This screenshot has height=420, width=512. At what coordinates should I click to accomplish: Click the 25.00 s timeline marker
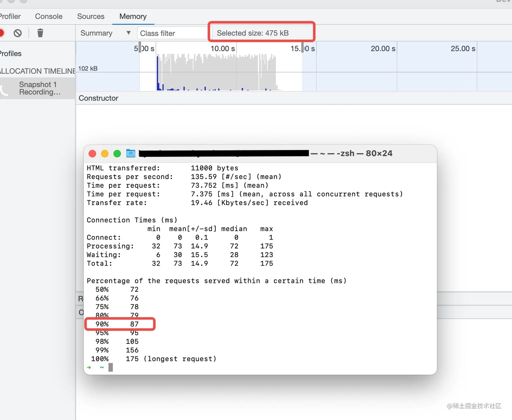click(463, 48)
